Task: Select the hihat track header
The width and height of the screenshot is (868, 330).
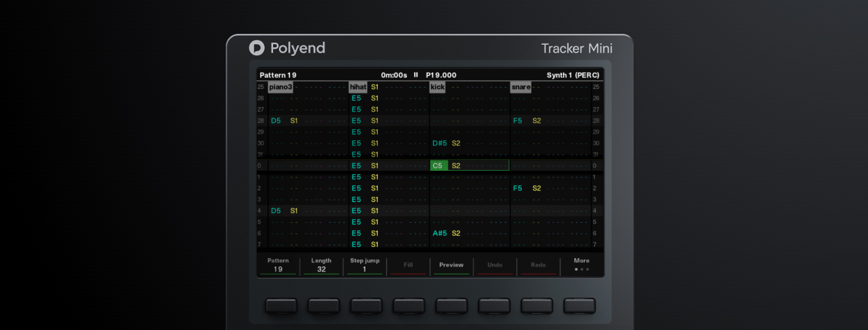Action: click(x=358, y=87)
